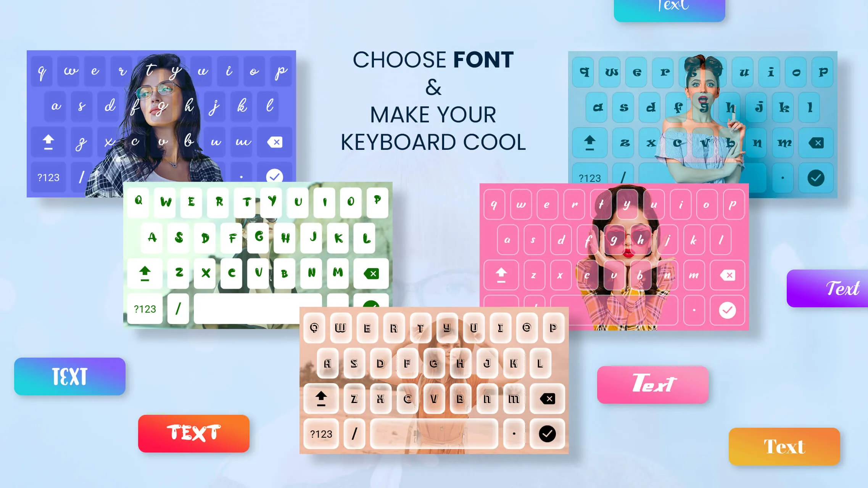Click the shift/caps lock icon on green keyboard
The image size is (868, 488).
coord(145,272)
